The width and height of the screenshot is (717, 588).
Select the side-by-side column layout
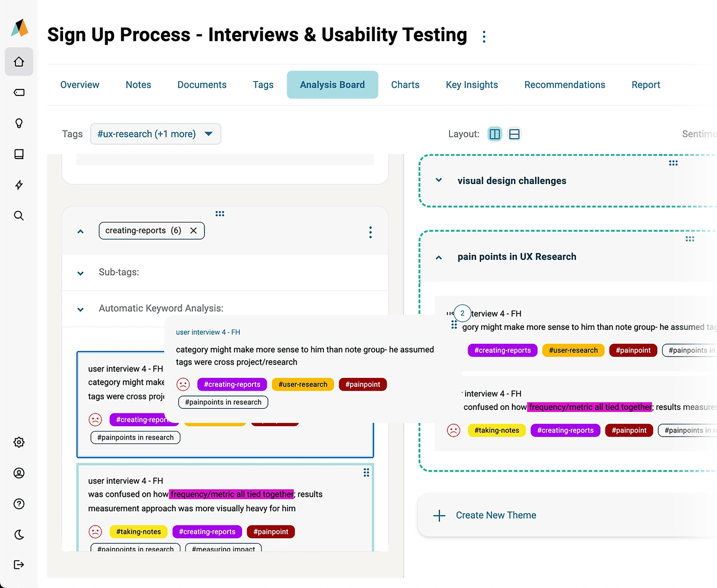pyautogui.click(x=495, y=134)
